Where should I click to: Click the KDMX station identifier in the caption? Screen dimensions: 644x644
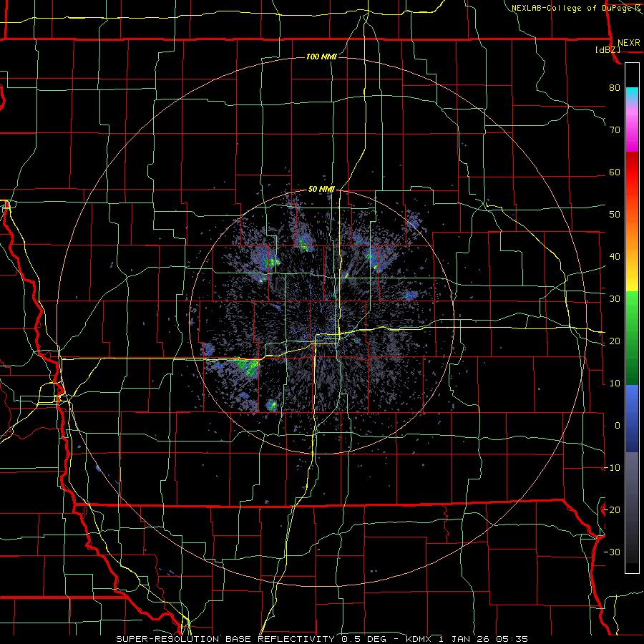(419, 639)
